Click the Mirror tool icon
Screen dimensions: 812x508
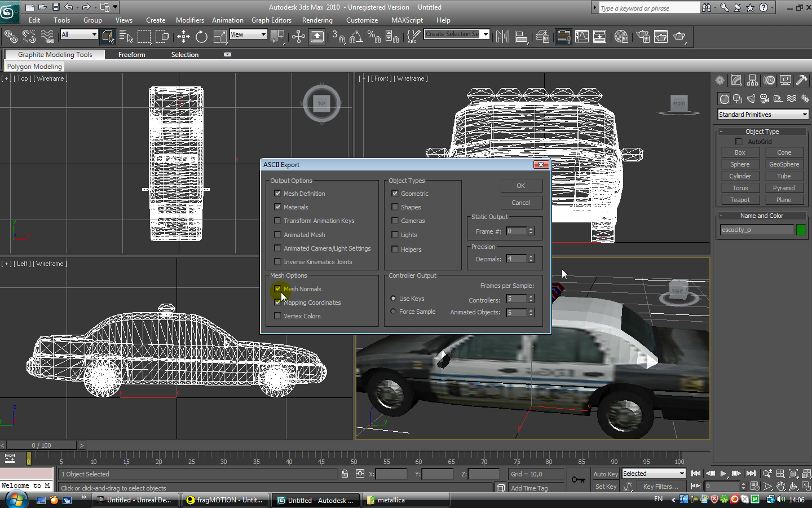point(502,37)
